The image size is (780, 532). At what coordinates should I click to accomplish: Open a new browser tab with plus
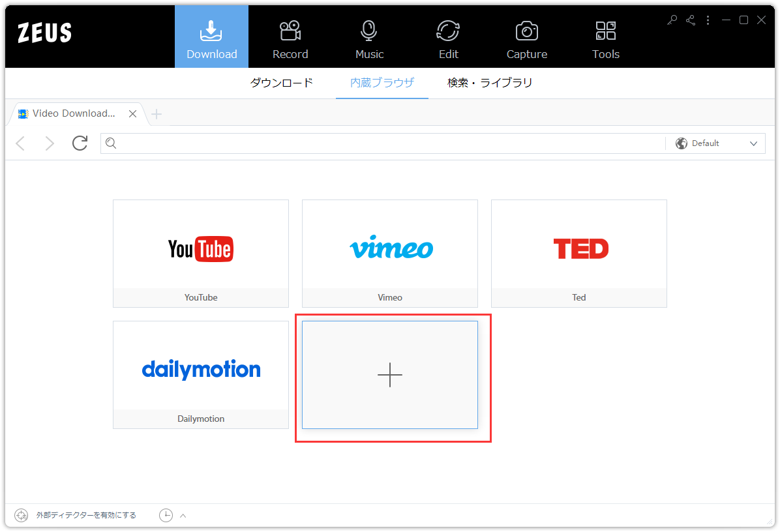(157, 113)
